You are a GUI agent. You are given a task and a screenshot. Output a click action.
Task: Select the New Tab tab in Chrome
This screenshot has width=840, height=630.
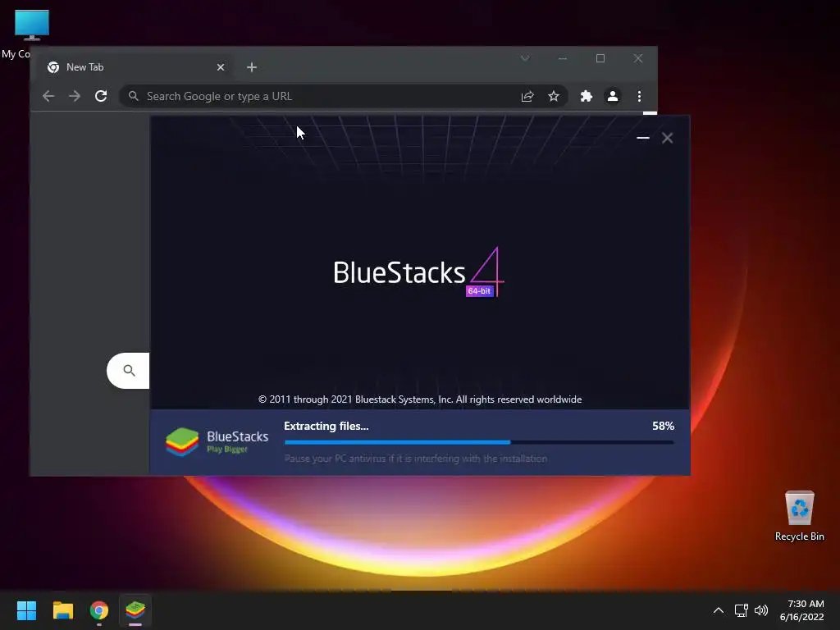tap(137, 67)
